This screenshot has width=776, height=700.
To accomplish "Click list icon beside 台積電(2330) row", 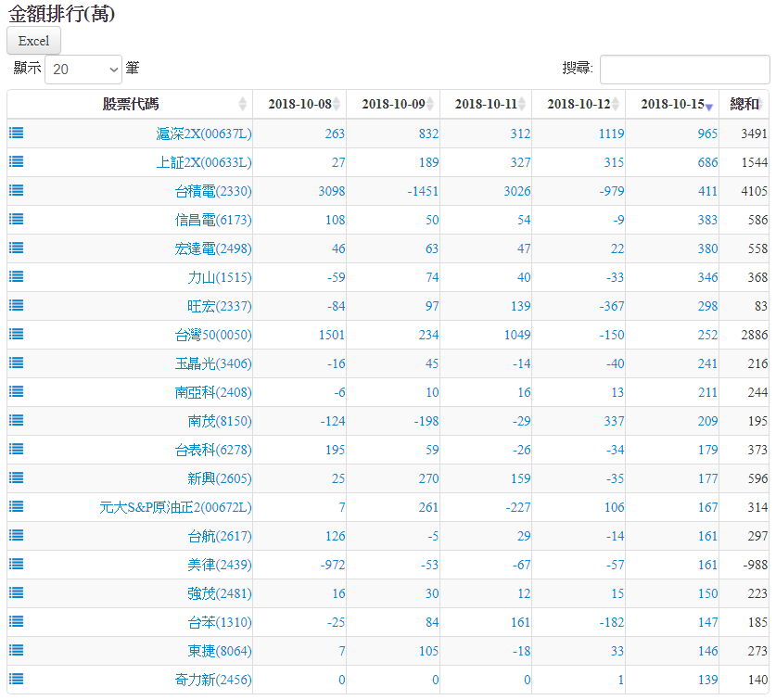I will [x=17, y=190].
